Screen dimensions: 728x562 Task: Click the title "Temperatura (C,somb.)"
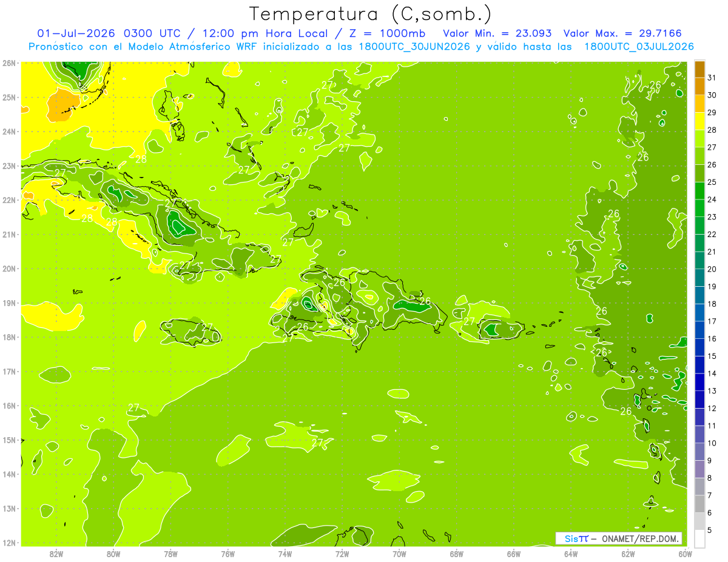point(370,14)
